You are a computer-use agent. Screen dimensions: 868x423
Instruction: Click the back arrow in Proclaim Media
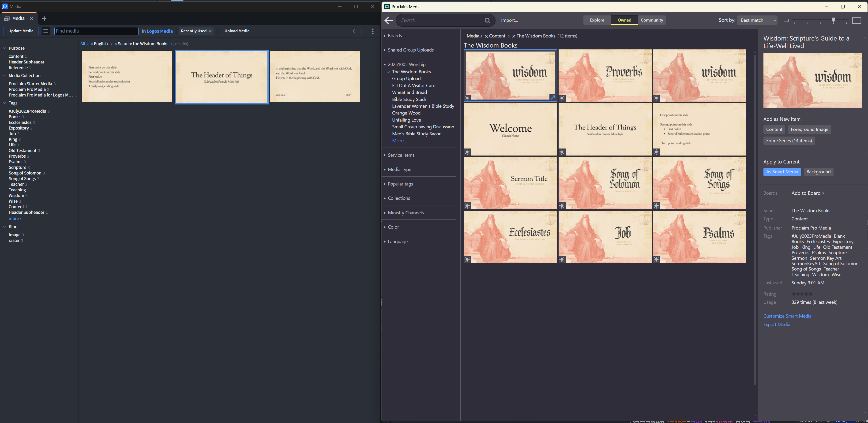(x=388, y=21)
